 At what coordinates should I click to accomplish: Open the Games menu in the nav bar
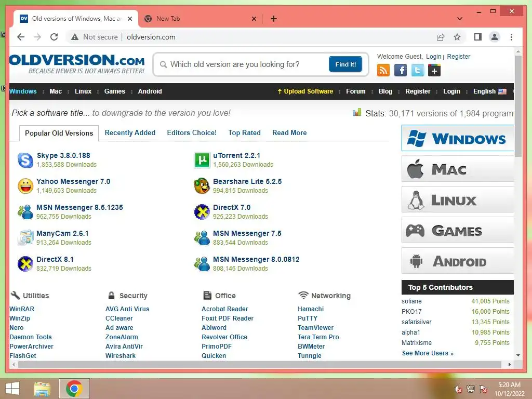(115, 91)
